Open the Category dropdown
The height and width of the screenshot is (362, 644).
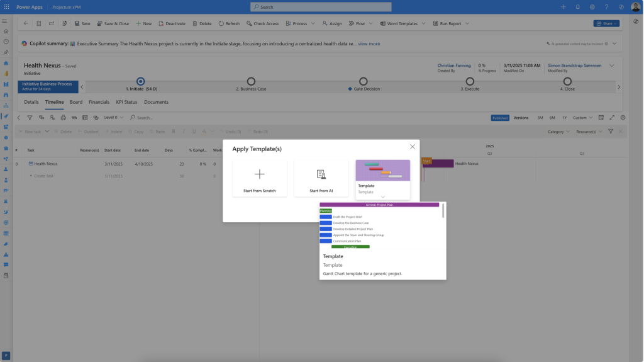coord(558,132)
